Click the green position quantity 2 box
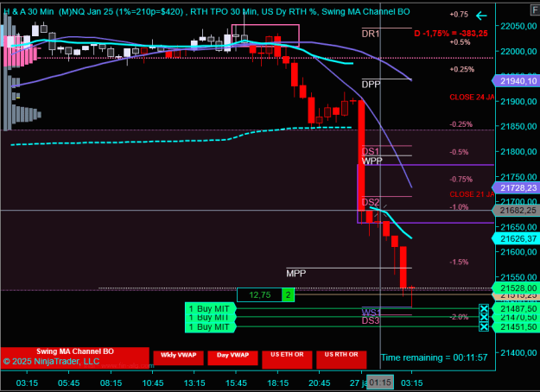540x392 pixels. [289, 295]
